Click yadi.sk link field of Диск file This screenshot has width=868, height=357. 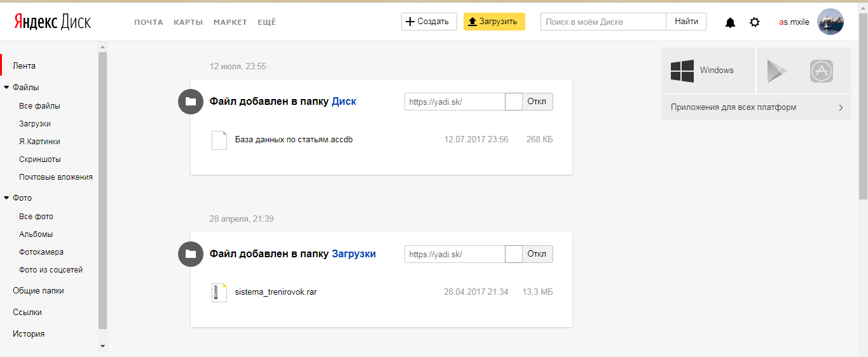coord(455,102)
